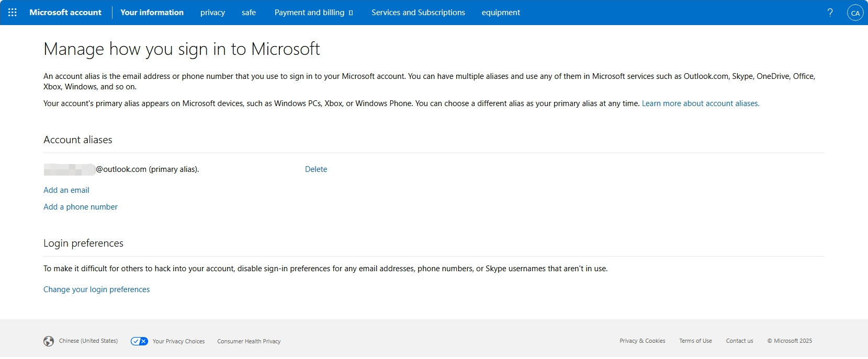Open Change your login preferences
This screenshot has width=868, height=359.
(x=96, y=289)
